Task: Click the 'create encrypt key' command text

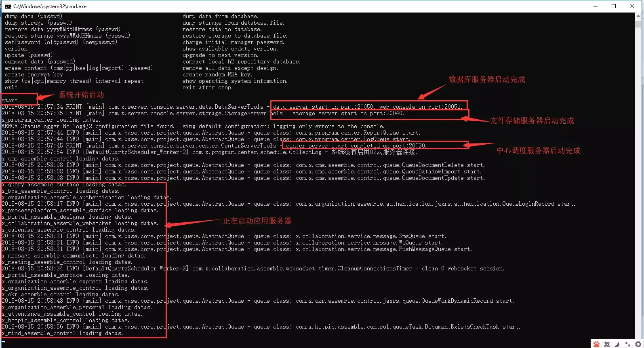Action: 34,75
